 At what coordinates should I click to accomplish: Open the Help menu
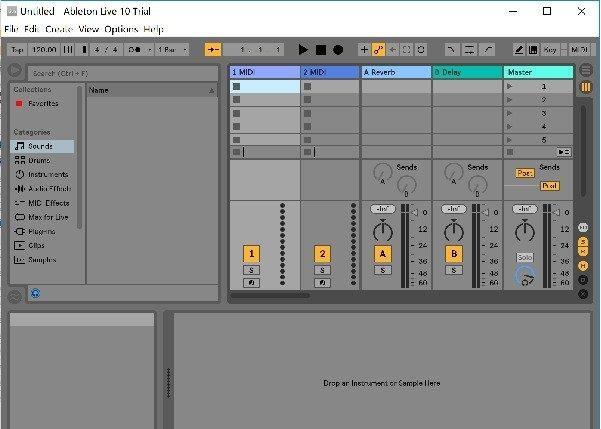(153, 29)
